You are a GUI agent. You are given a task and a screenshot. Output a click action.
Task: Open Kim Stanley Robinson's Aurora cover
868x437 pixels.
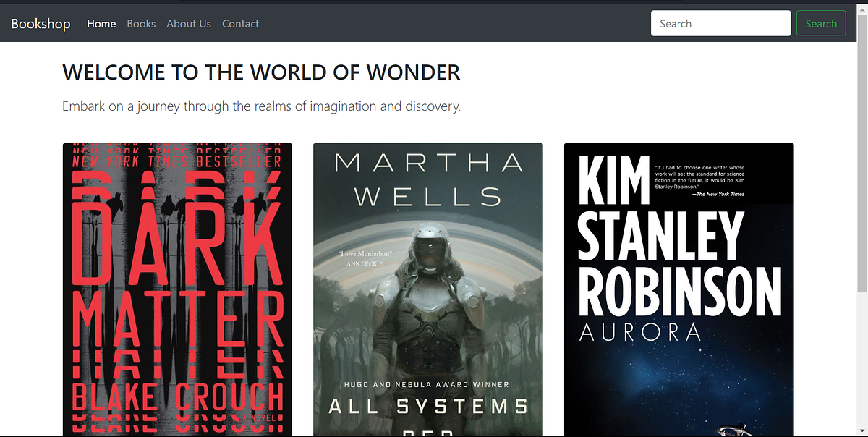[x=678, y=289]
